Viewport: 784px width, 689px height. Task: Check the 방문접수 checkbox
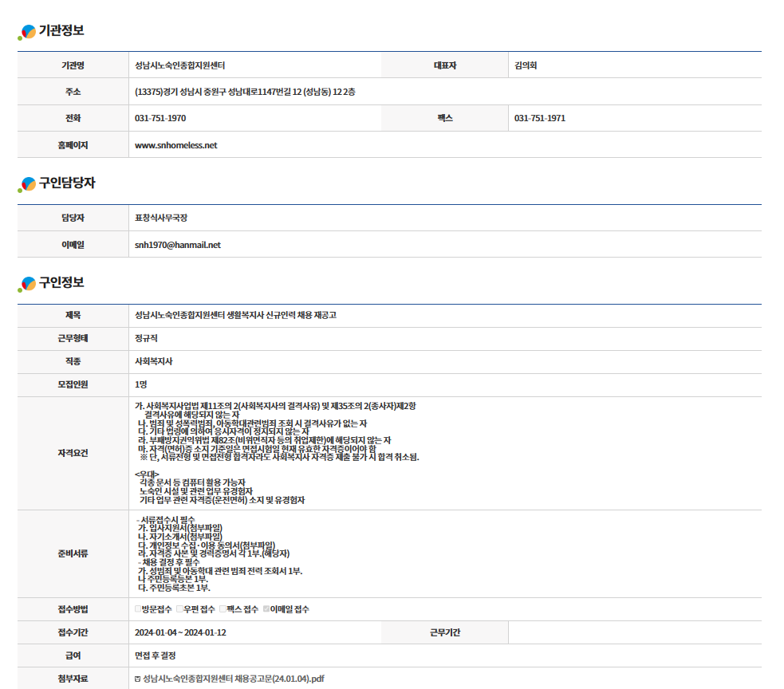pyautogui.click(x=138, y=609)
